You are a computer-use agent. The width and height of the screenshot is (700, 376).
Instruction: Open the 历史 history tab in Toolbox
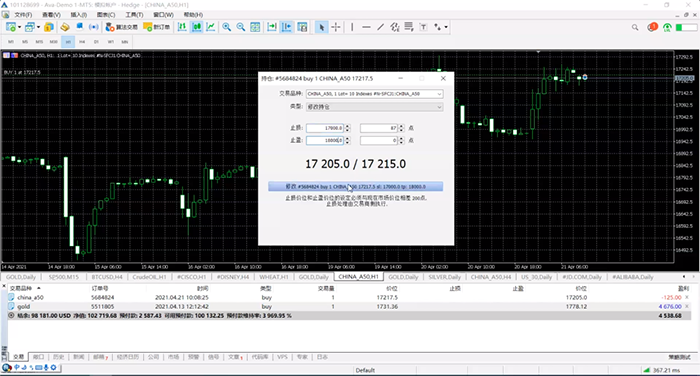58,357
